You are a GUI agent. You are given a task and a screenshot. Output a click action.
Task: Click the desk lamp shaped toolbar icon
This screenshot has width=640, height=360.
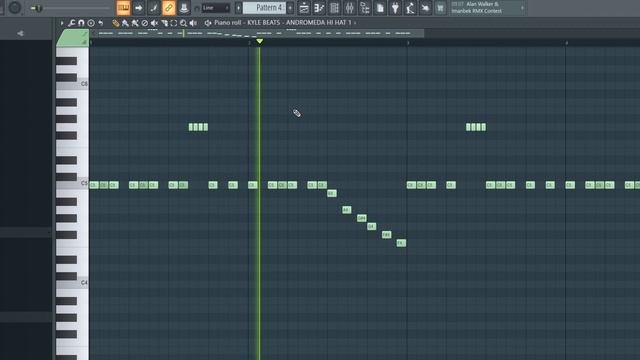tap(410, 8)
